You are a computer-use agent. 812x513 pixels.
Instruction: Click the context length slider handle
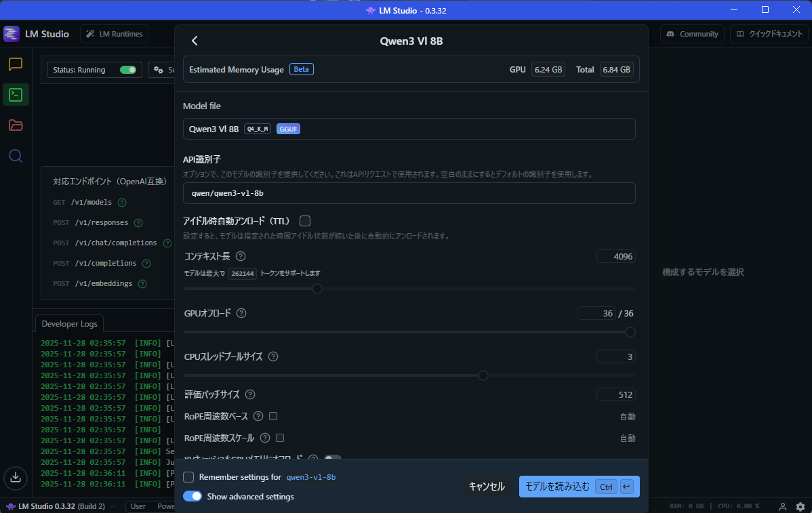point(317,289)
